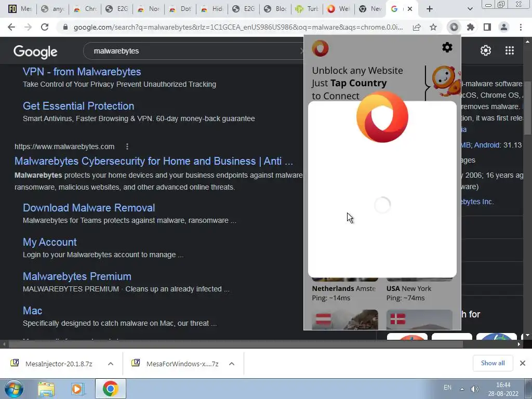Expand the tab search dropdown

470,9
